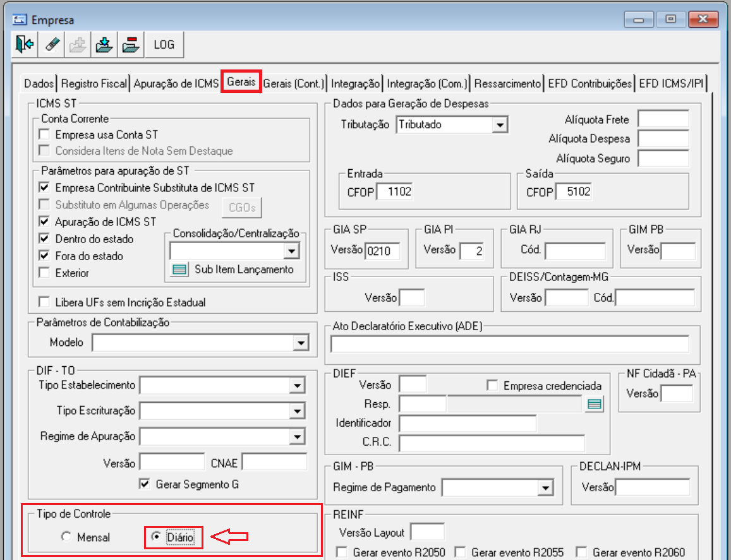731x560 pixels.
Task: Click the Alíquota Frete field
Action: pos(663,119)
